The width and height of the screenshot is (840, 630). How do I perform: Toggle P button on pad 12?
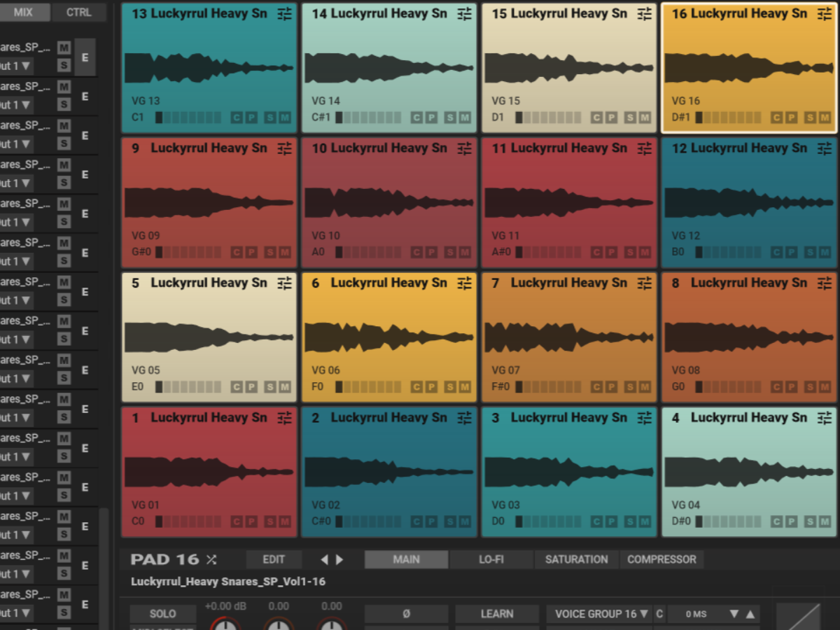coord(791,252)
